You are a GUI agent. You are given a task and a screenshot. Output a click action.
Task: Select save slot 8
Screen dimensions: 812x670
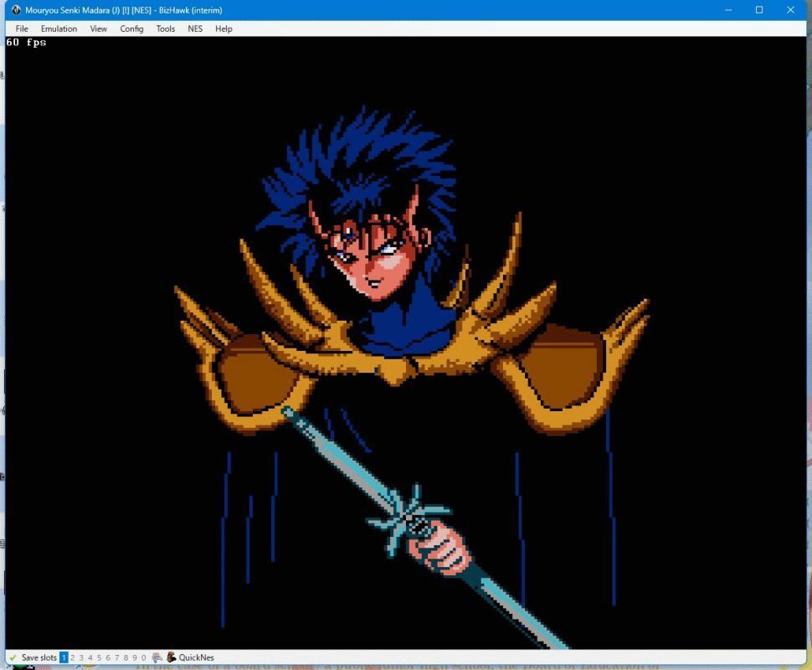pyautogui.click(x=126, y=657)
